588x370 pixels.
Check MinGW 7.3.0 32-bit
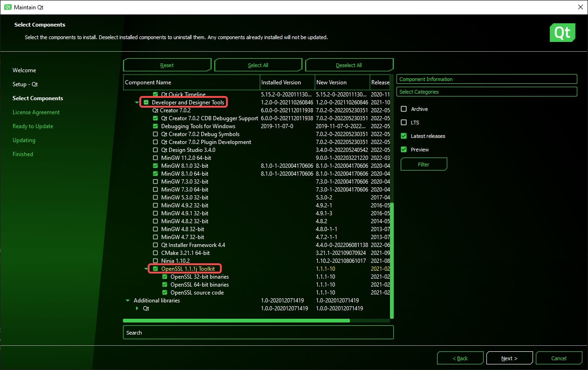point(156,182)
